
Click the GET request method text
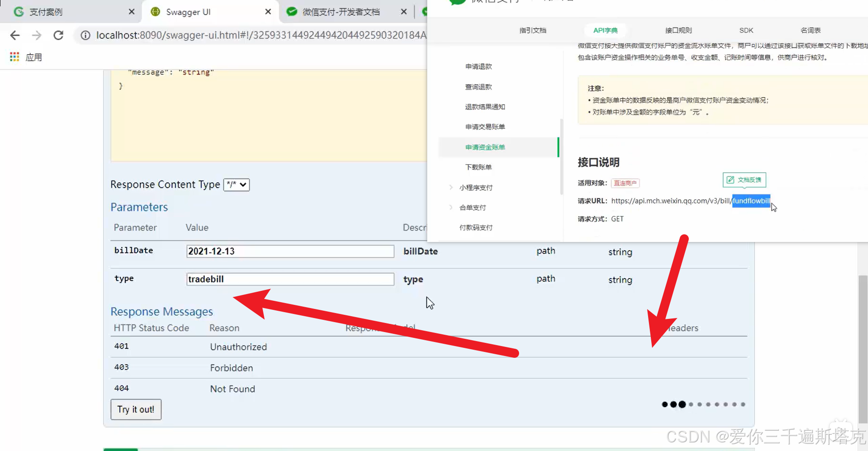pos(617,219)
